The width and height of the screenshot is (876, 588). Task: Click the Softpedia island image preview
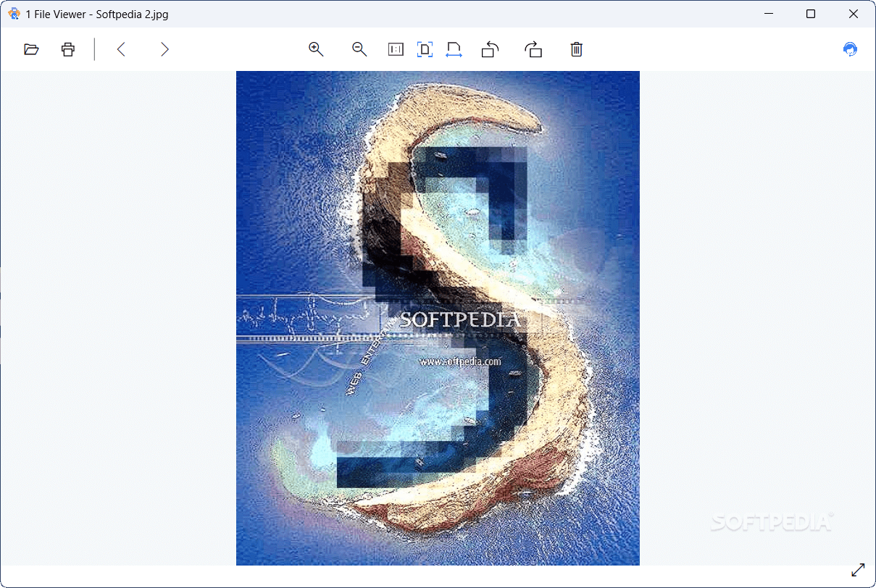(438, 318)
